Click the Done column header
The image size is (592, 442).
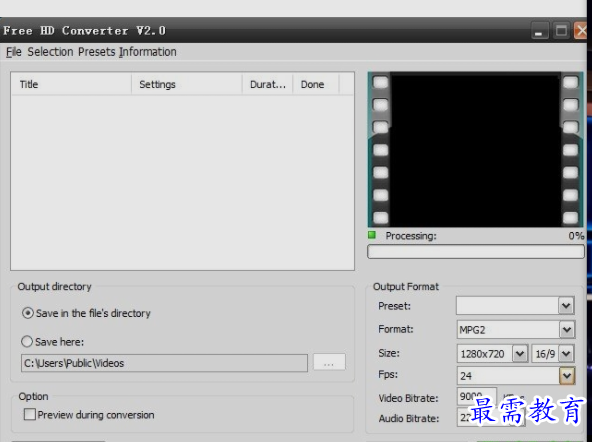[316, 84]
